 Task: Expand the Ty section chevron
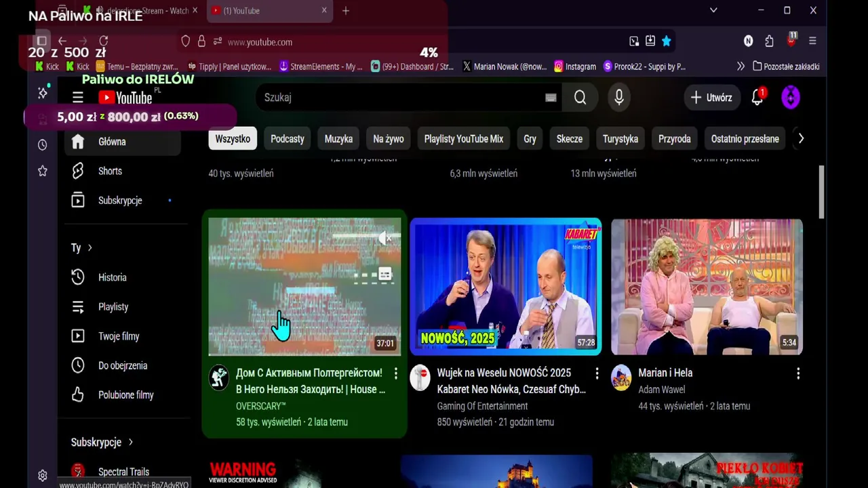point(90,247)
